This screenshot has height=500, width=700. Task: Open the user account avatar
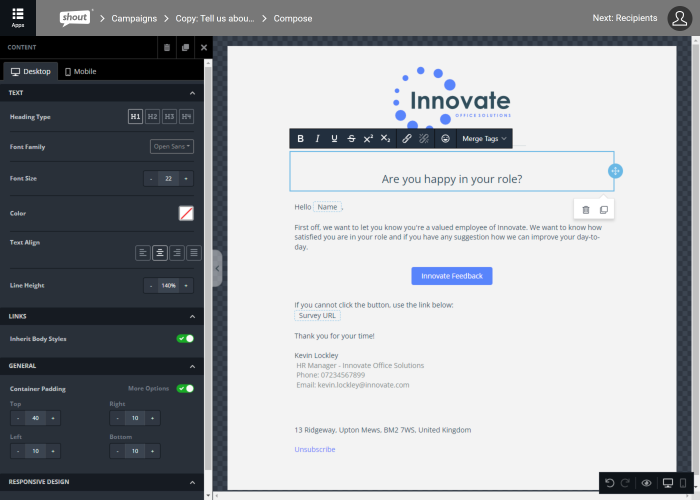(x=679, y=18)
